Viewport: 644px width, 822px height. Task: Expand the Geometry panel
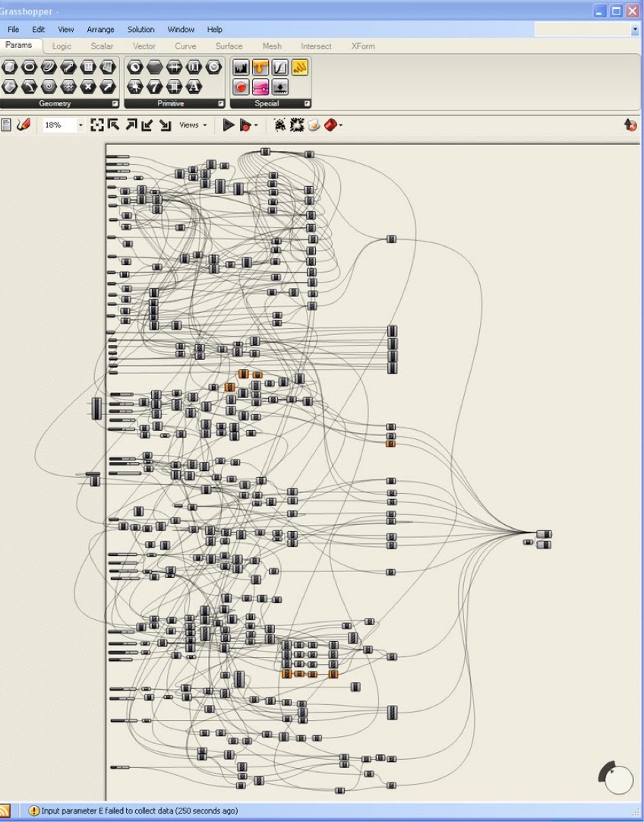(x=115, y=103)
